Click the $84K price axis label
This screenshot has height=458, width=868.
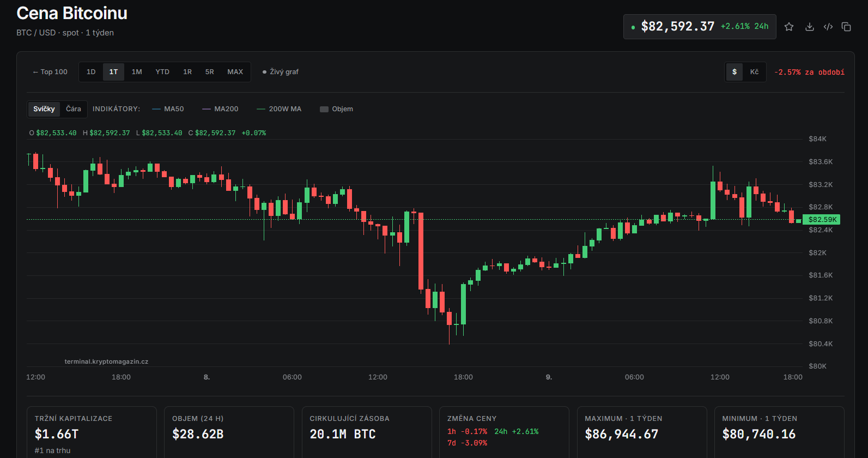pos(817,139)
